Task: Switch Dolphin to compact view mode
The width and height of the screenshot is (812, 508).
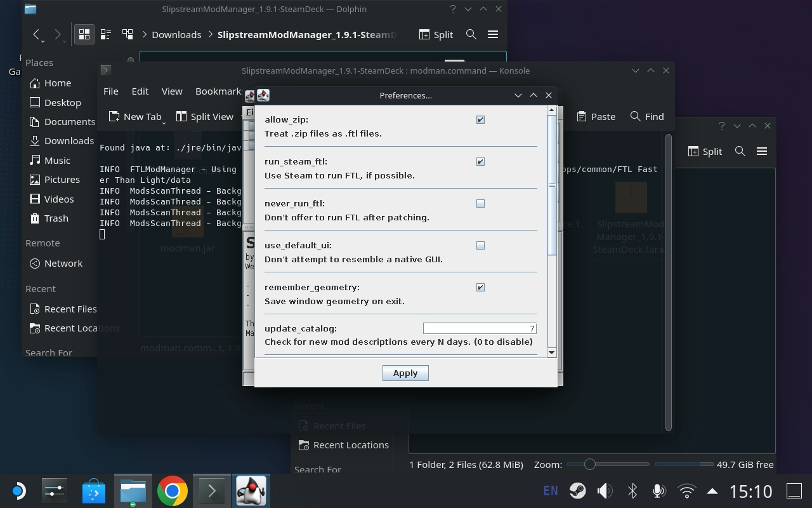Action: tap(106, 34)
